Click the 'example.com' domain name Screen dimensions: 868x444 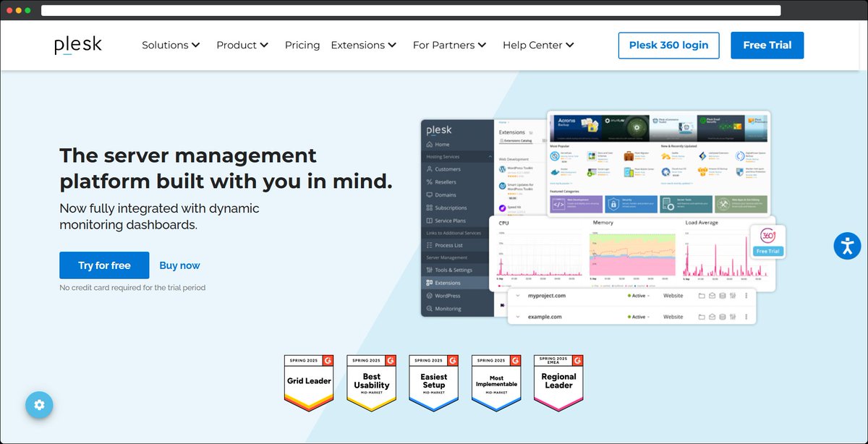click(545, 317)
